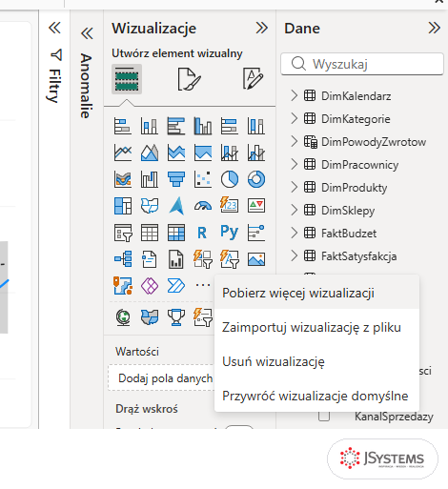Add a treemap visual
The width and height of the screenshot is (448, 489).
pyautogui.click(x=123, y=206)
